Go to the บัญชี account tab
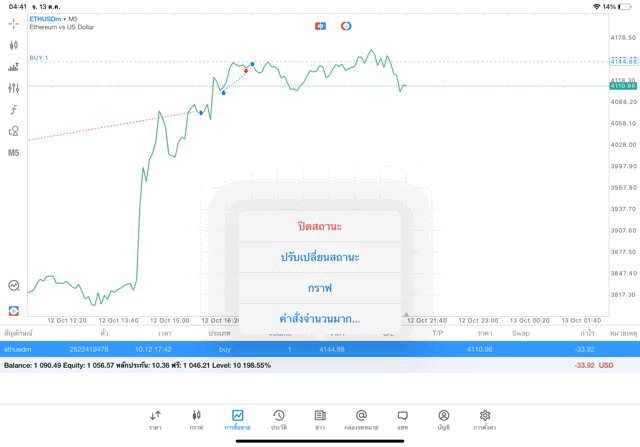640x447 pixels. (x=443, y=419)
